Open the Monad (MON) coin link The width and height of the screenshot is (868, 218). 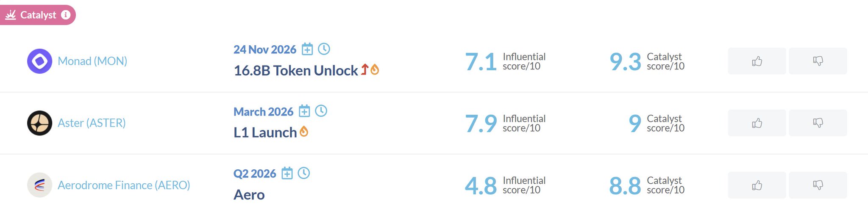tap(92, 61)
